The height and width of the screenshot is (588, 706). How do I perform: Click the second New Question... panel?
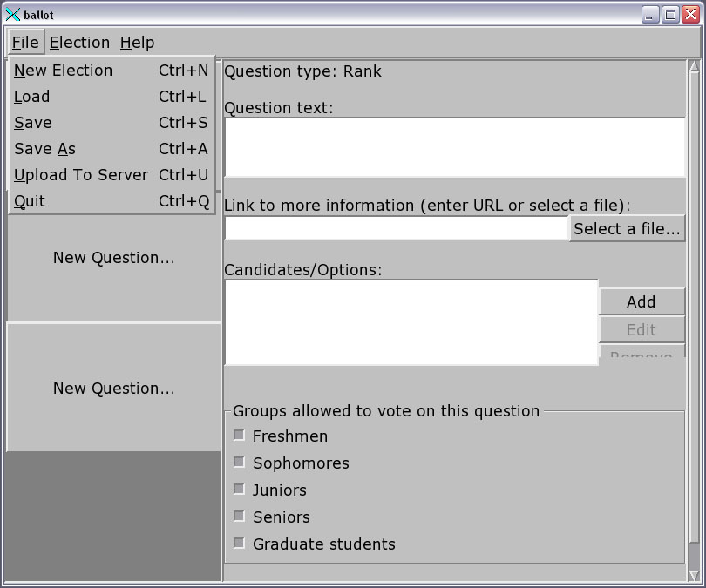tap(113, 389)
